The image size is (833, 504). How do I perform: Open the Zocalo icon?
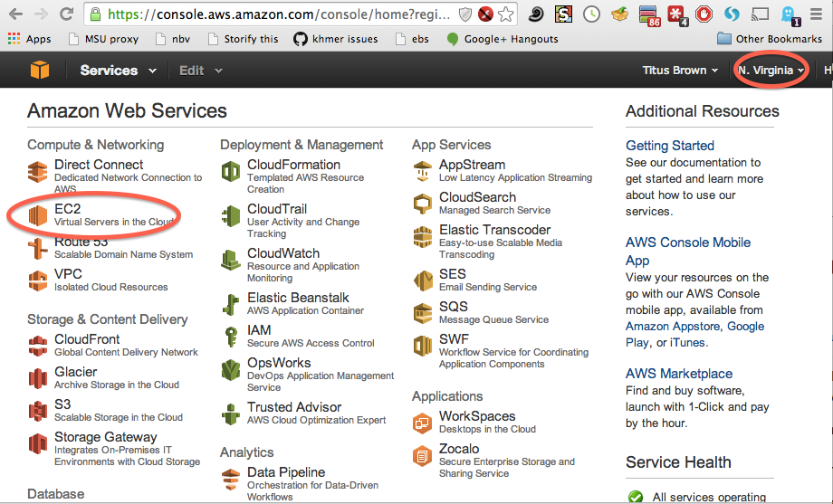[423, 456]
